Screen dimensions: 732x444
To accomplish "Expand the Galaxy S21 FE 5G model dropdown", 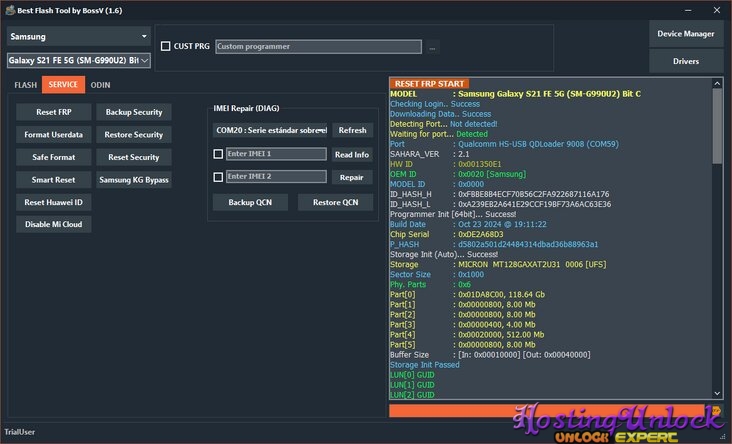I will [x=78, y=60].
